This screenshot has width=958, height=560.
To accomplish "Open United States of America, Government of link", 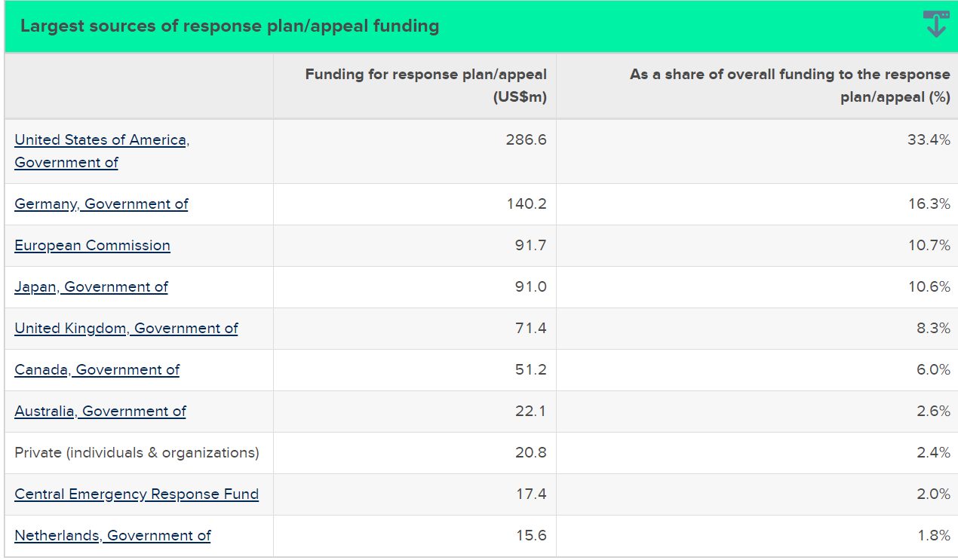I will pos(102,140).
